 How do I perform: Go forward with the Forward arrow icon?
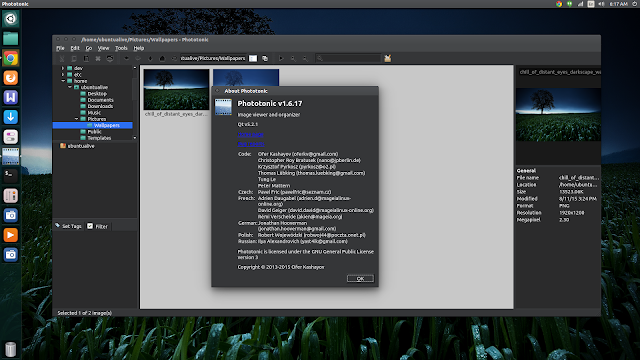pyautogui.click(x=138, y=58)
